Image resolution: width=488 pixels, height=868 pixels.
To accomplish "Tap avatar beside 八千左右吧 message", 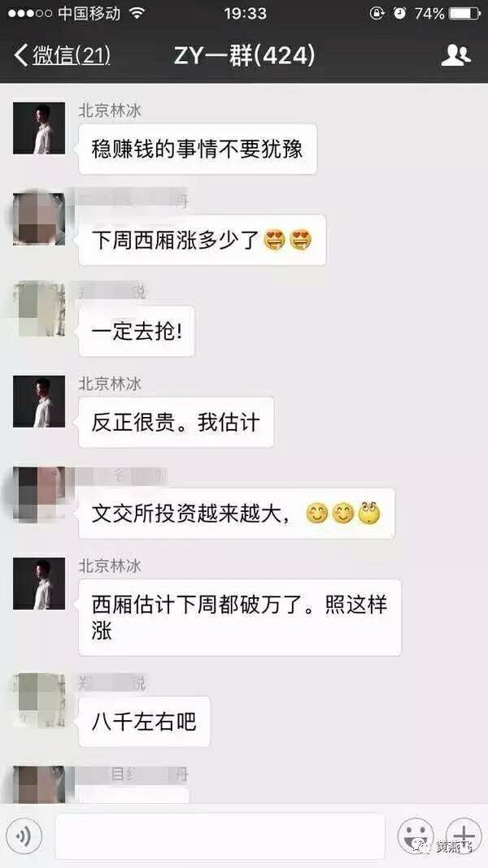I will coord(39,700).
